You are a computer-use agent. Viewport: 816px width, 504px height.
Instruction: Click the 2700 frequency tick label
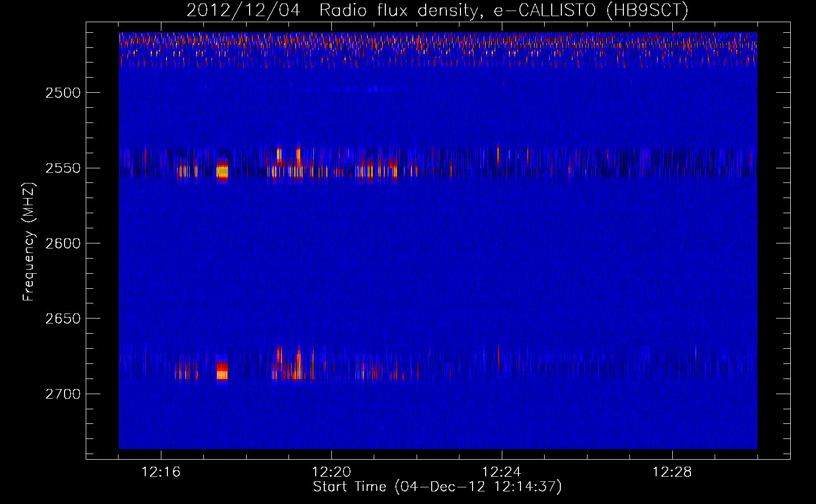coord(63,394)
